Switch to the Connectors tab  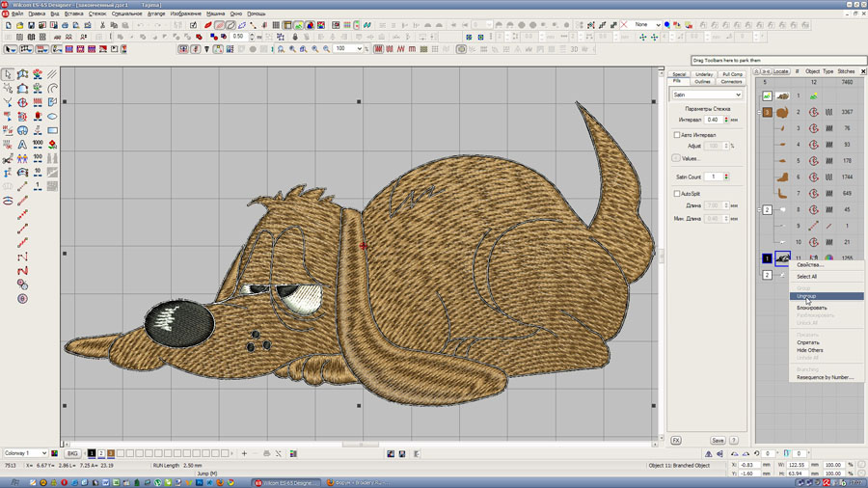coord(731,81)
